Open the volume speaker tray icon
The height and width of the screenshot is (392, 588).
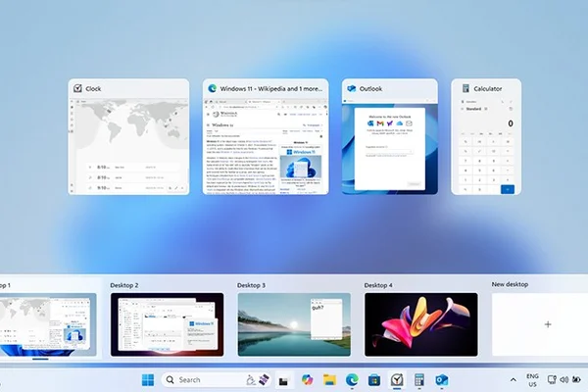564,380
